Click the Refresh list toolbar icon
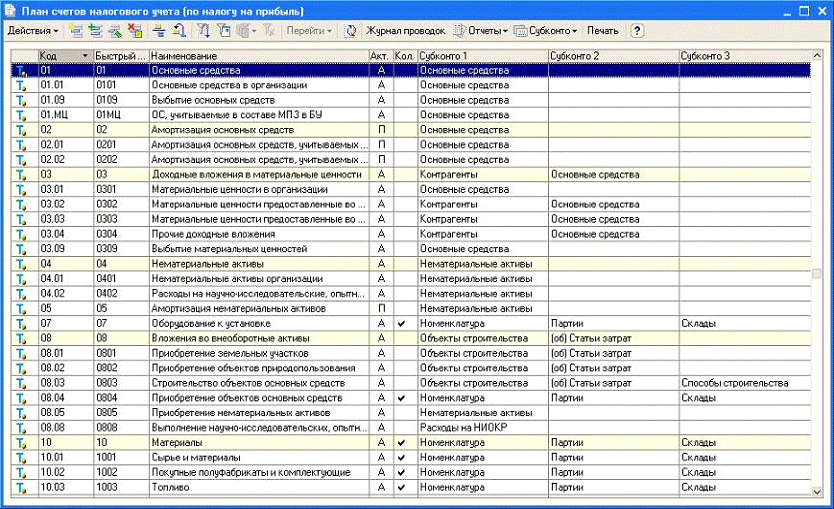The height and width of the screenshot is (509, 834). [351, 31]
